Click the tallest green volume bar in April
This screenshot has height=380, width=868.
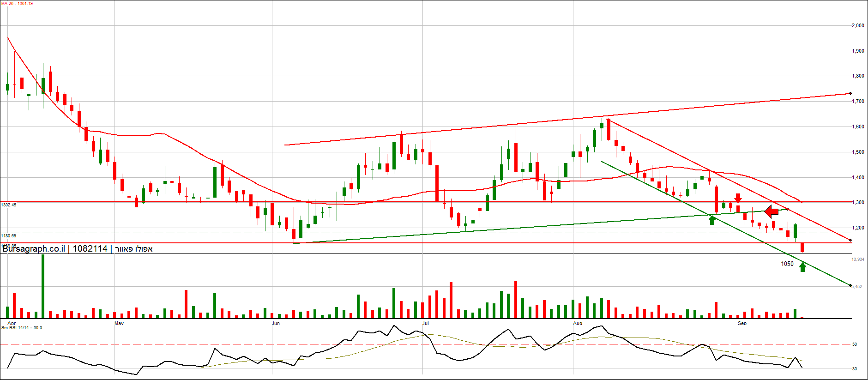pyautogui.click(x=43, y=286)
